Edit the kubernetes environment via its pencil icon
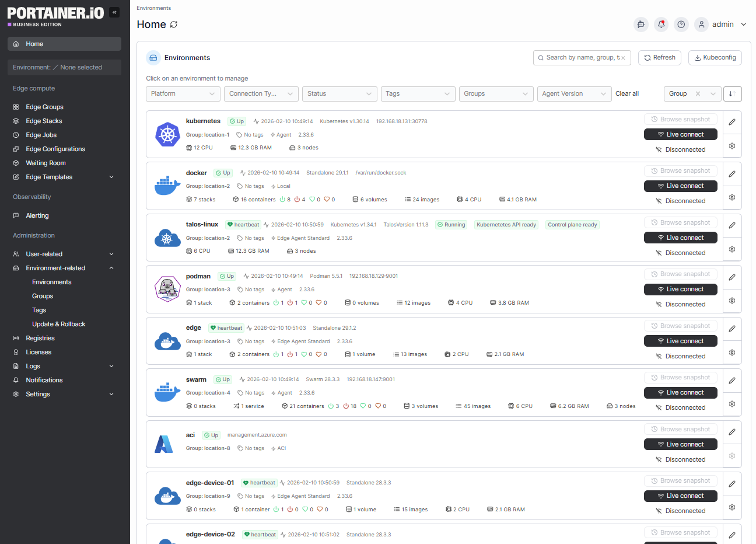Viewport: 756px width, 544px height. click(732, 123)
